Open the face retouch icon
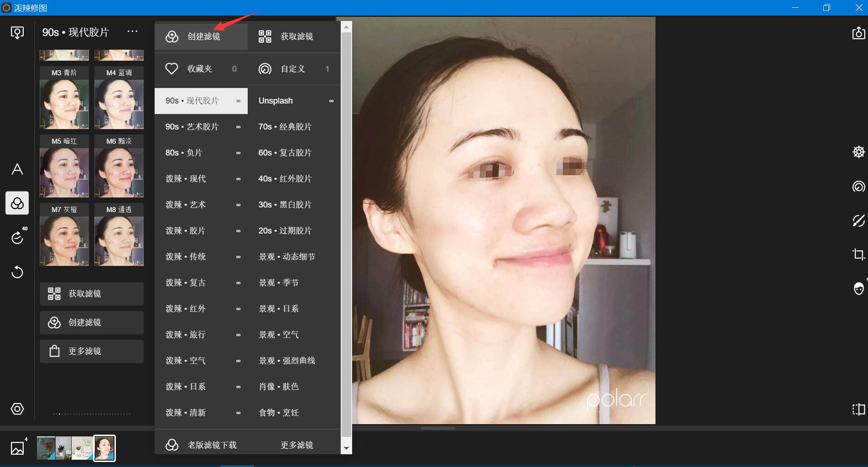The width and height of the screenshot is (868, 467). point(858,289)
